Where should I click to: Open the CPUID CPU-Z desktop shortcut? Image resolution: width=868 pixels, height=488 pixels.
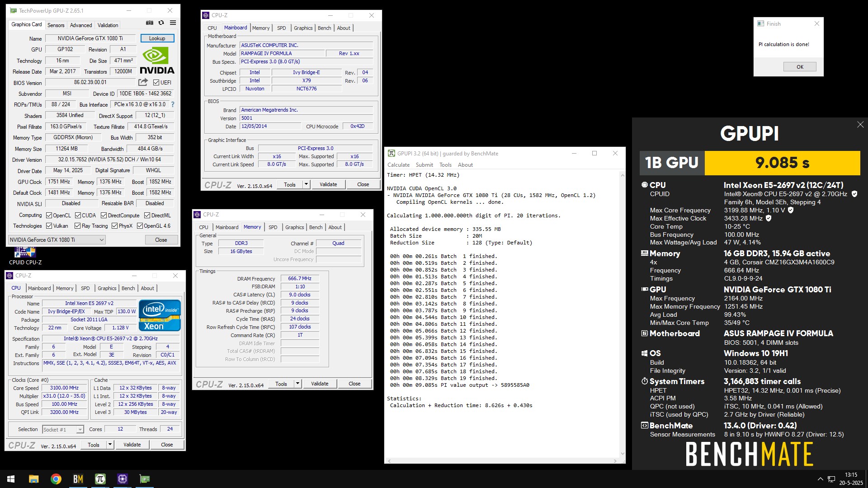(x=25, y=256)
